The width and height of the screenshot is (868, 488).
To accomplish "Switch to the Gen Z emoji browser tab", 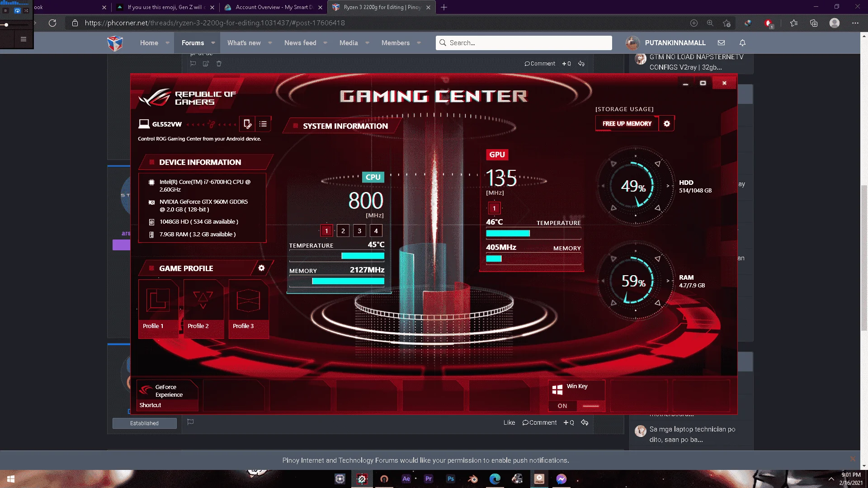I will click(166, 7).
